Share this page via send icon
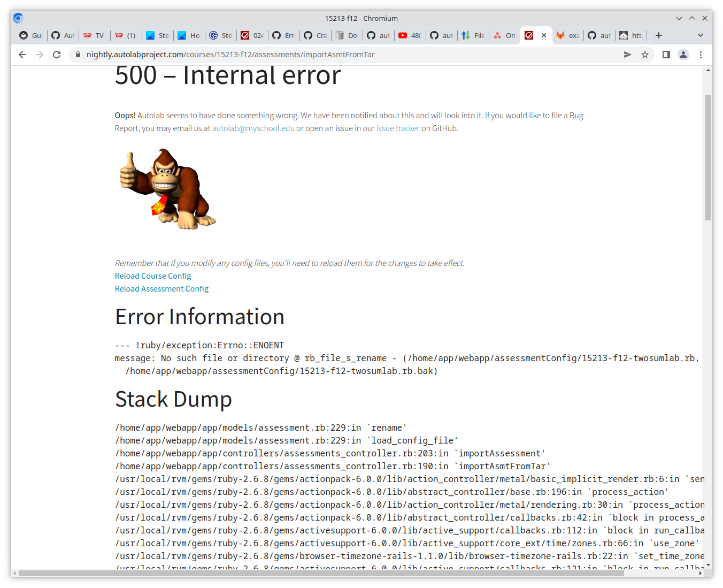This screenshot has height=588, width=723. [627, 55]
